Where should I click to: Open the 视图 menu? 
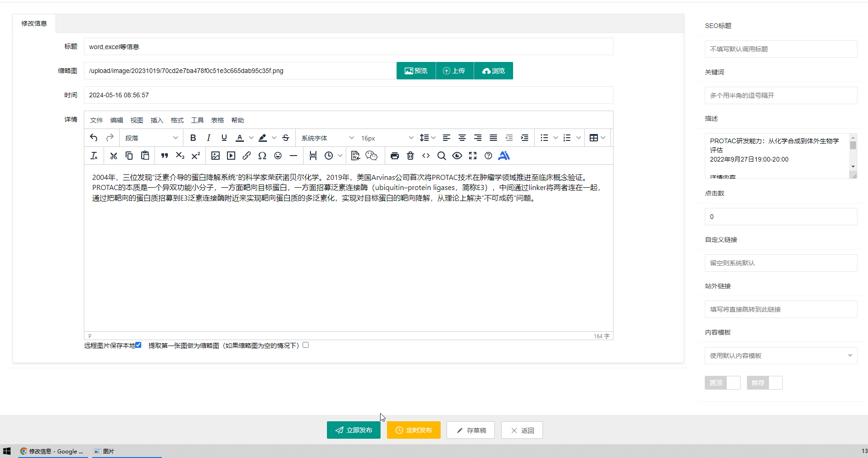point(137,120)
